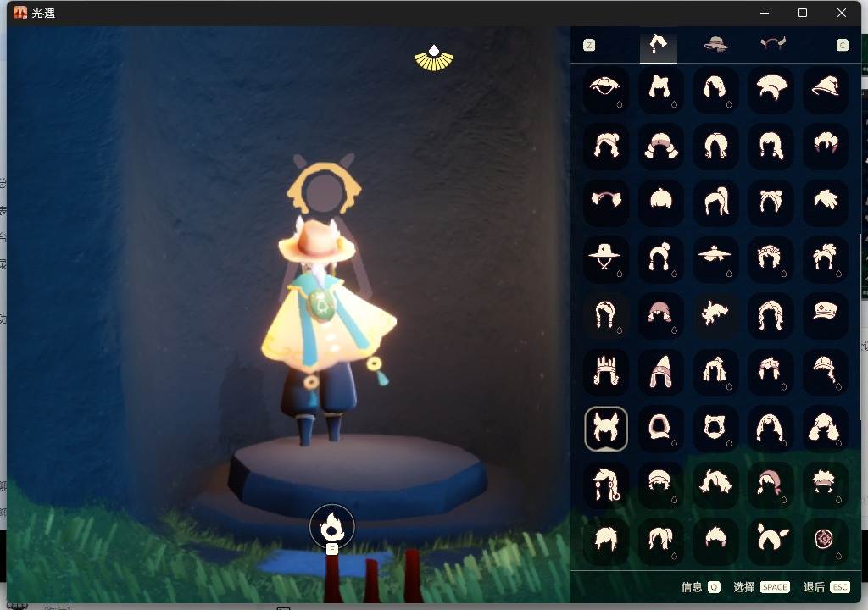The image size is (868, 610).
Task: Choose the low pigtails with pink band
Action: click(660, 146)
